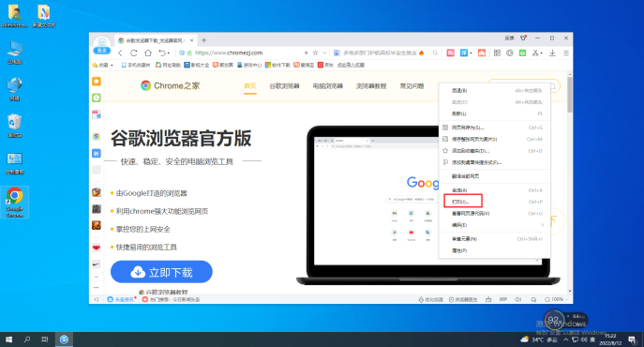Click the green clock sidebar icon

[x=97, y=98]
